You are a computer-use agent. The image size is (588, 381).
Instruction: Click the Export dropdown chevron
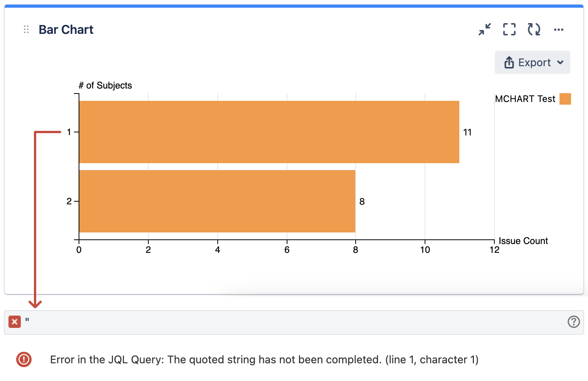(x=561, y=62)
